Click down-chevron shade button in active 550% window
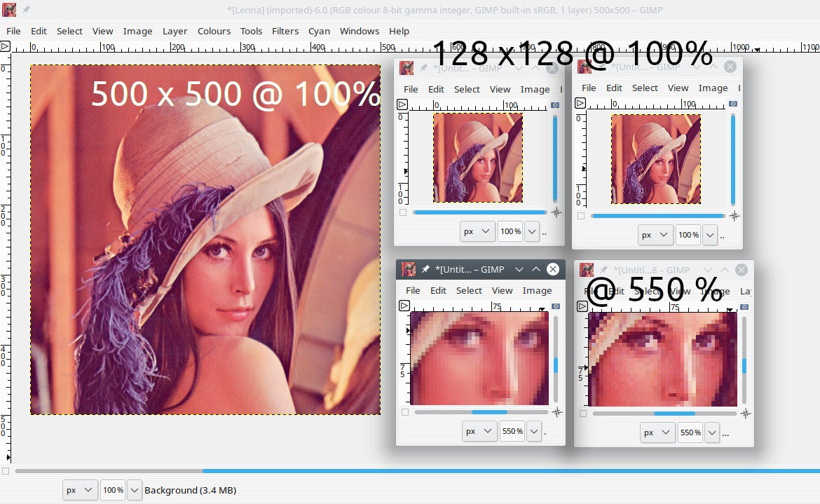820x504 pixels. (x=519, y=269)
